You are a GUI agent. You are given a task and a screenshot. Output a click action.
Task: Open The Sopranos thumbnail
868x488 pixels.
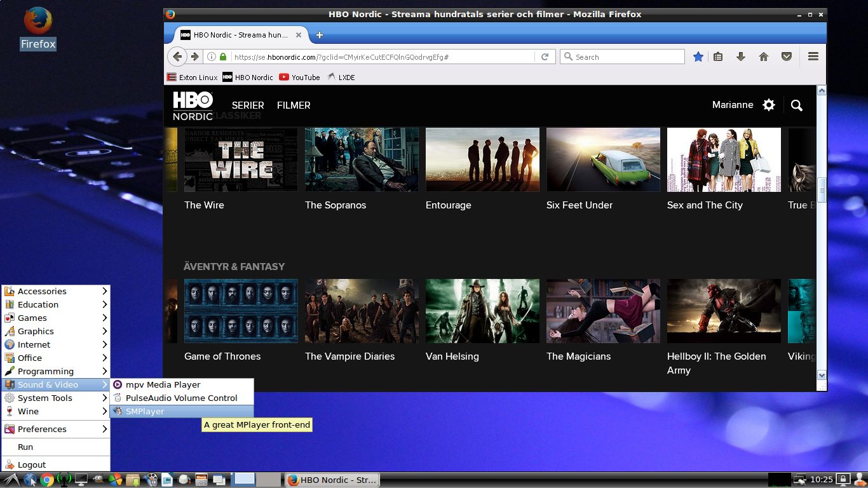click(362, 159)
